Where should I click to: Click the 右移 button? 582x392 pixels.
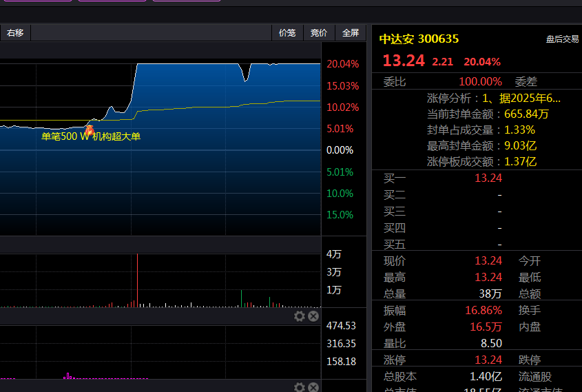pyautogui.click(x=15, y=32)
